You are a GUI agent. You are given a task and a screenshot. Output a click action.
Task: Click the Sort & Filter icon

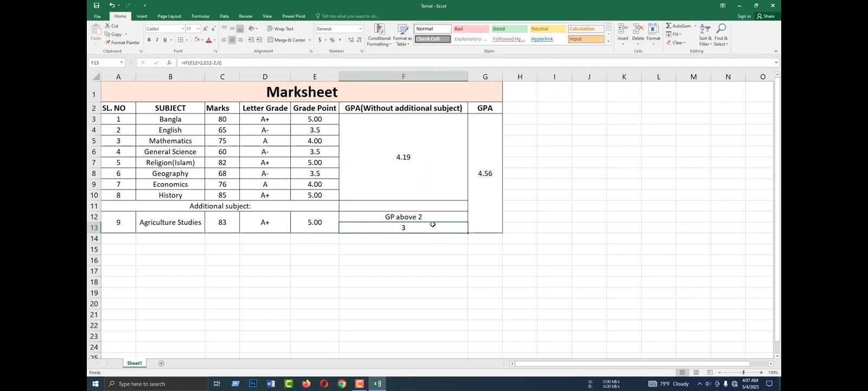pos(705,35)
